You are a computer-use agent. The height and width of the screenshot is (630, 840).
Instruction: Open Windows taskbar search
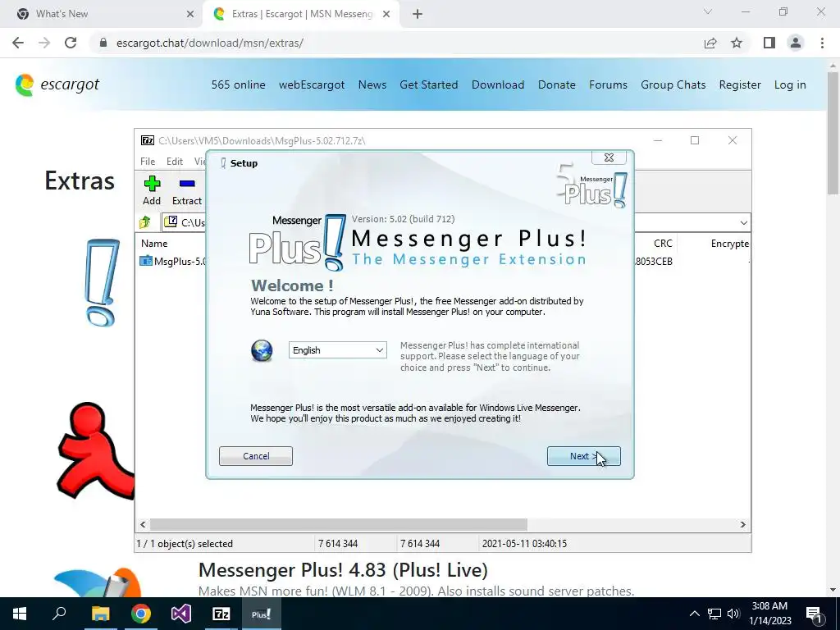(x=59, y=614)
